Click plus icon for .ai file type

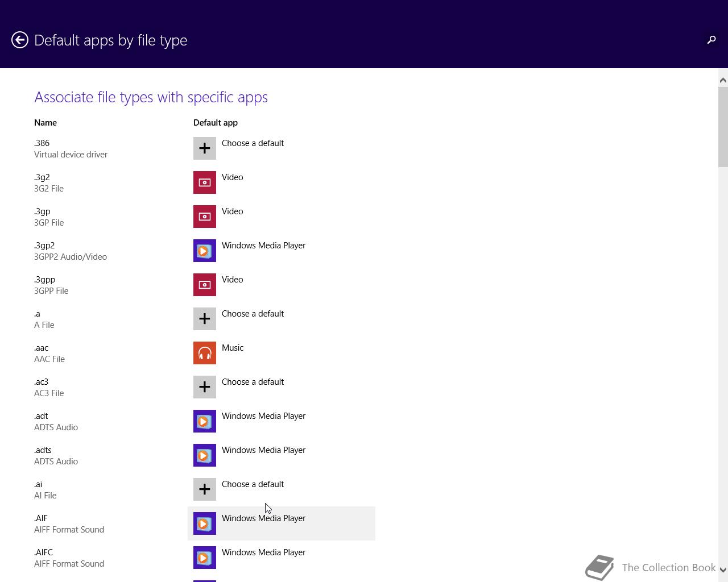(205, 489)
